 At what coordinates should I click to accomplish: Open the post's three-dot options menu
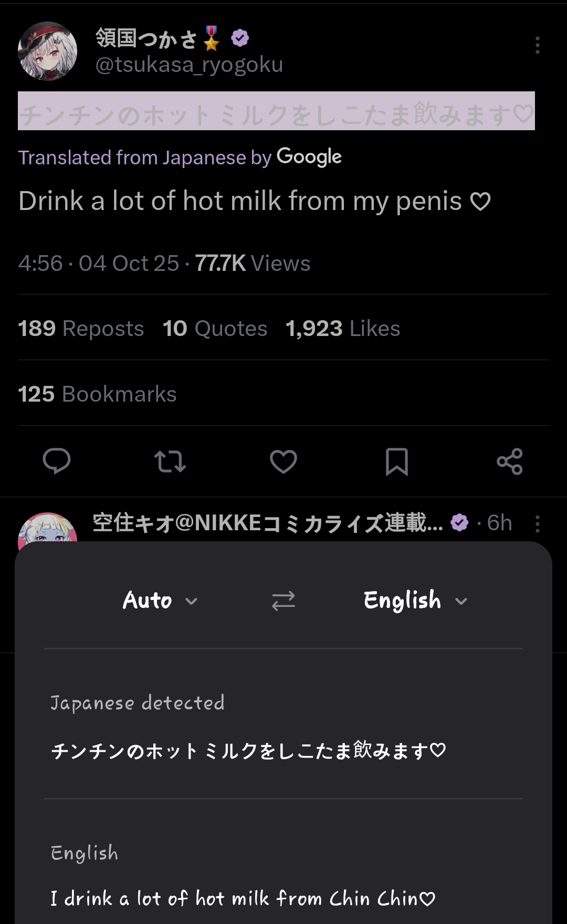(537, 46)
